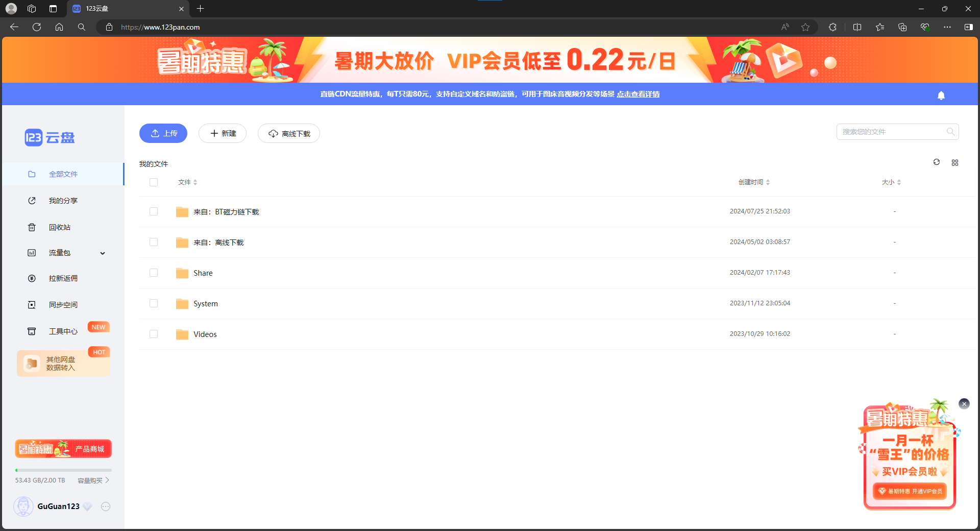Open a new browser tab with plus button
This screenshot has height=531, width=980.
tap(201, 9)
